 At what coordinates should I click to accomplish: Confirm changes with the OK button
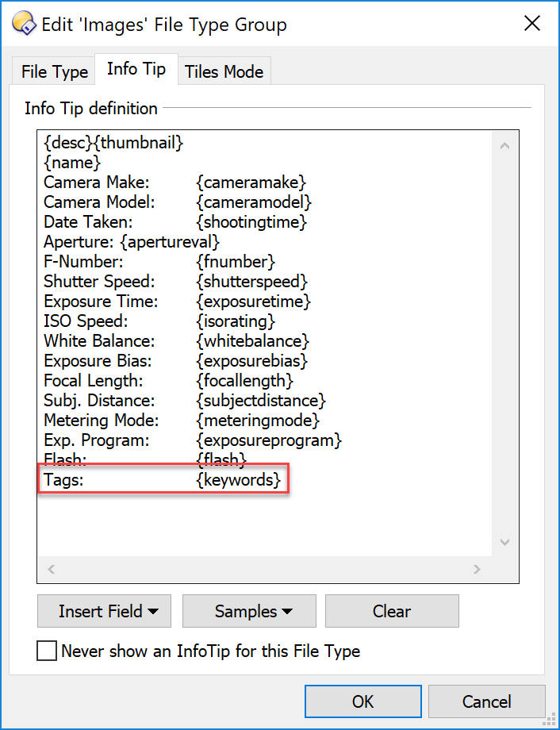(x=363, y=701)
